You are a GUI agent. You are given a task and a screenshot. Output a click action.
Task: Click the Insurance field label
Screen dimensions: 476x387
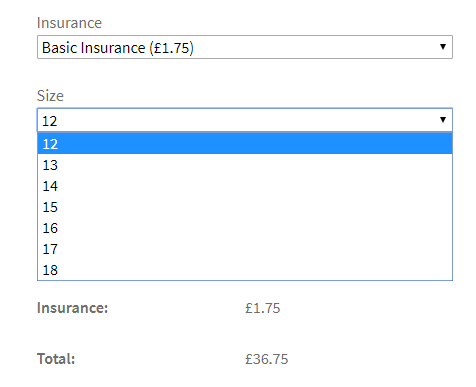click(x=69, y=23)
